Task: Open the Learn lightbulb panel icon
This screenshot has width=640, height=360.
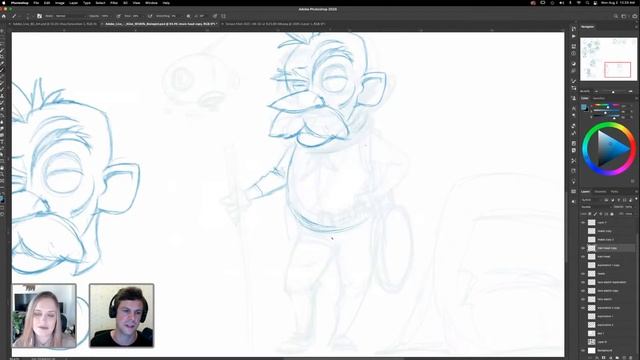Action: 573,181
